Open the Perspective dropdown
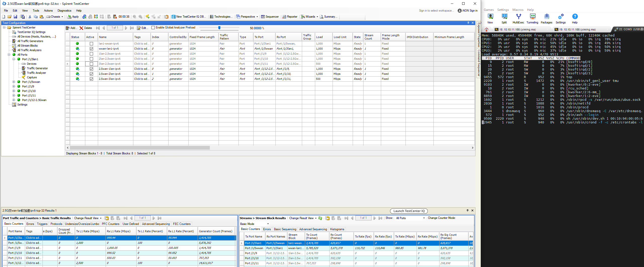644x267 pixels. [247, 17]
